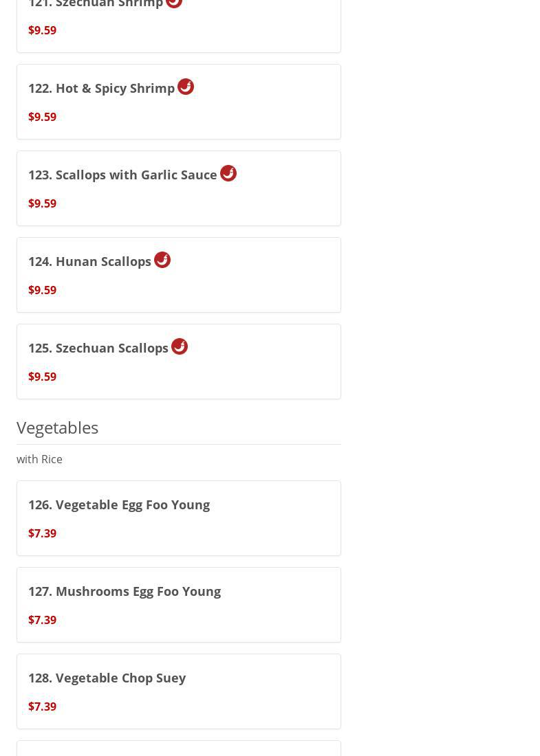The image size is (540, 756).
Task: Click spicy icon next to Hot & Spicy Shrimp
Action: 186,87
